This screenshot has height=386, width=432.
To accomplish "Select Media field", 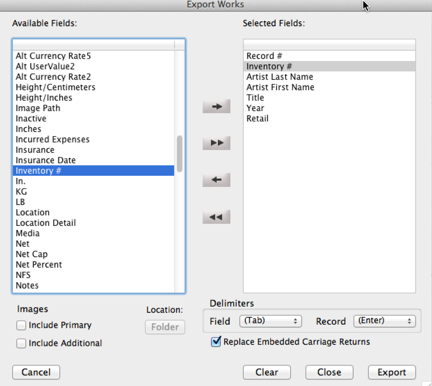I will tap(93, 233).
